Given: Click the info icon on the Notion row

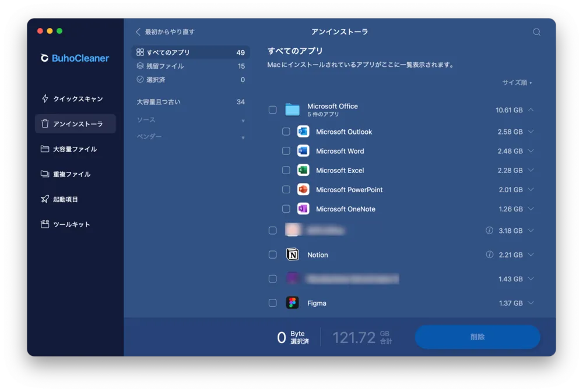Looking at the screenshot, I should click(x=489, y=255).
